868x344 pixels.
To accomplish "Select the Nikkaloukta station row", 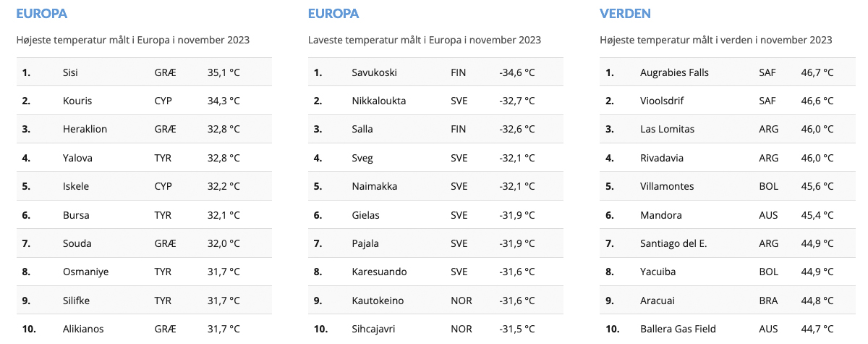I will (x=378, y=101).
